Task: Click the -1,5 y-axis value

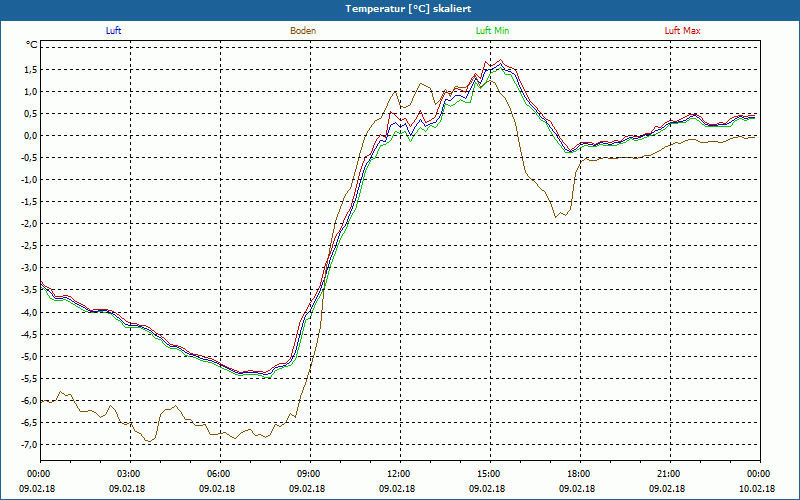Action: coord(29,202)
